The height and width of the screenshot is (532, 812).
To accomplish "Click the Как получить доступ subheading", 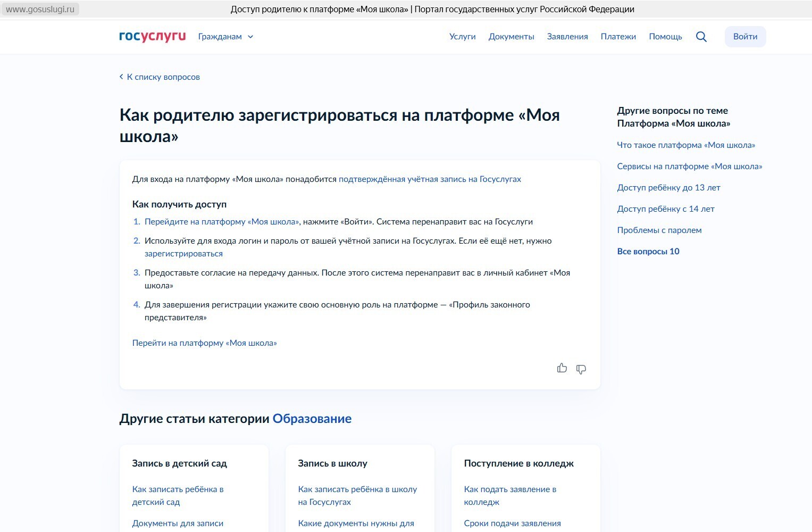I will (179, 204).
